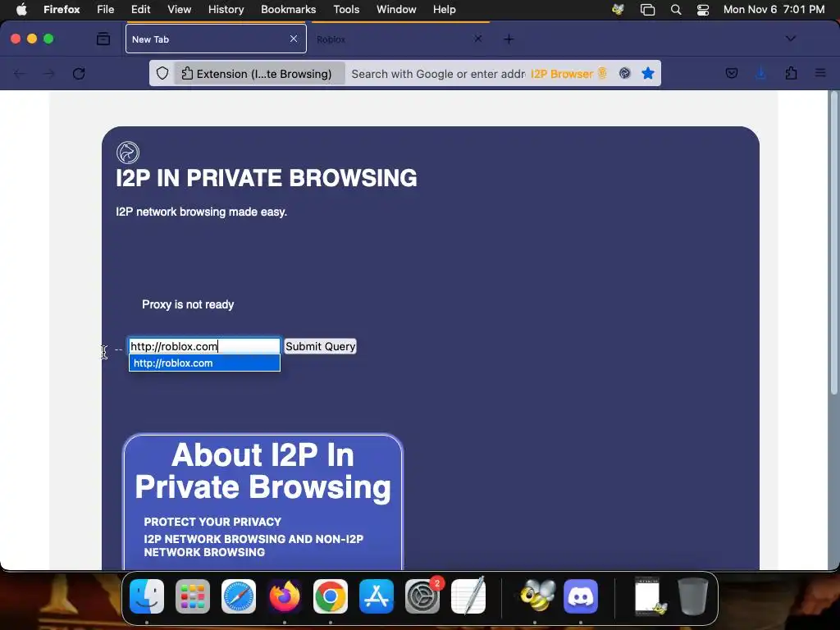This screenshot has width=840, height=630.
Task: Click the Firefox View icon beside the tabs
Action: (103, 39)
